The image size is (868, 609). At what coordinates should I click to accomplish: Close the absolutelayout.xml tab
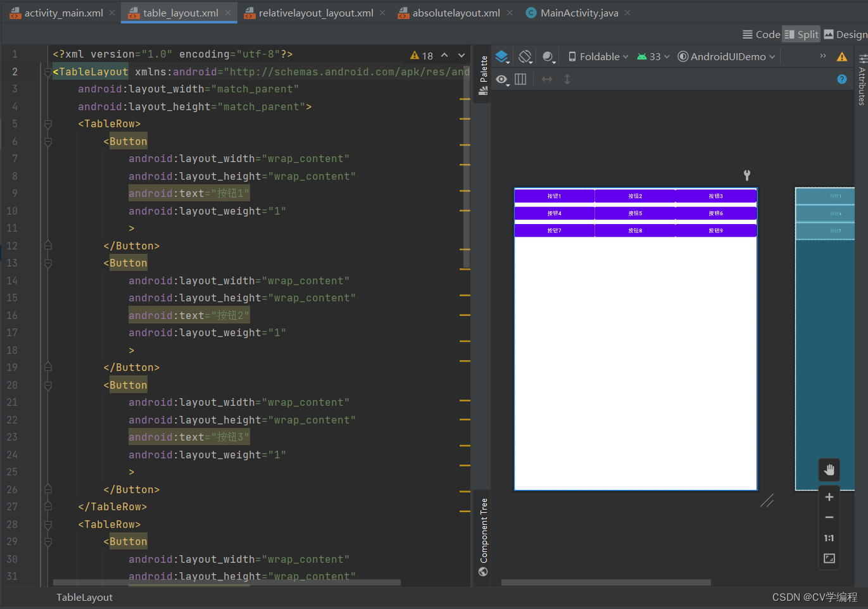pos(510,13)
